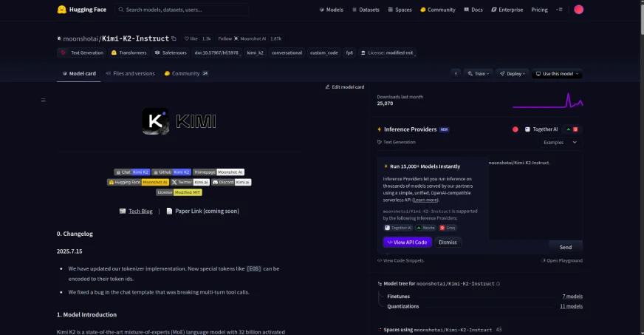Select the conversational tag
The image size is (644, 335).
[x=287, y=53]
